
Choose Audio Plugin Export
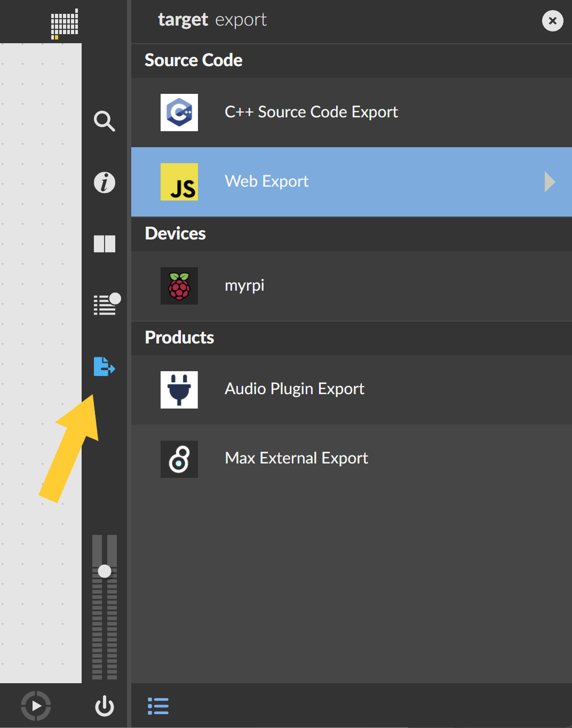(294, 389)
